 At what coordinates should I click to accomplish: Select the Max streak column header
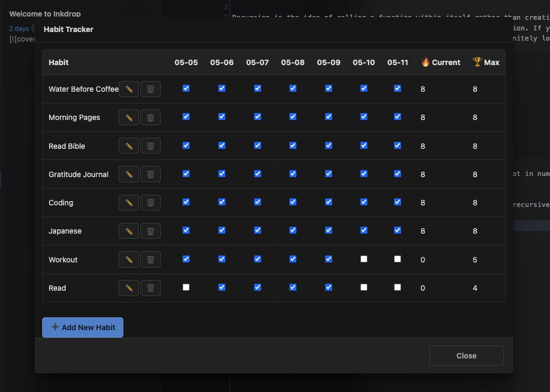click(486, 62)
